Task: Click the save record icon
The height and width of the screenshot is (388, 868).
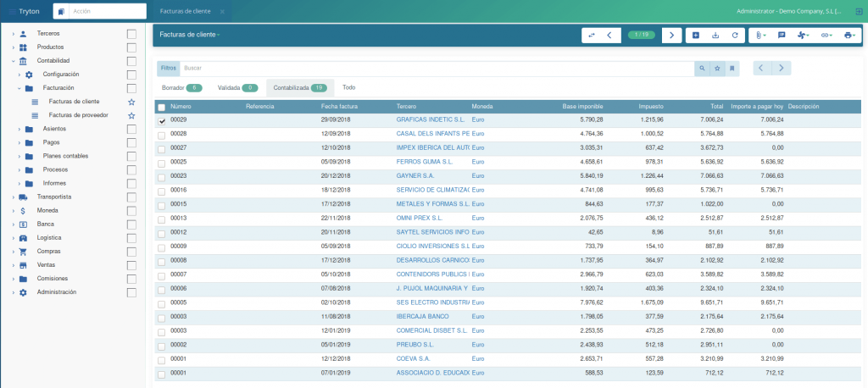Action: pyautogui.click(x=715, y=35)
